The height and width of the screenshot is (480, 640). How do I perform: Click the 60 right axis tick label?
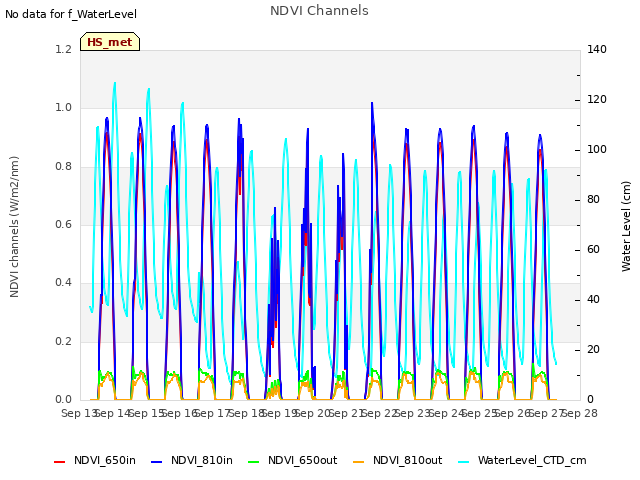(x=593, y=250)
